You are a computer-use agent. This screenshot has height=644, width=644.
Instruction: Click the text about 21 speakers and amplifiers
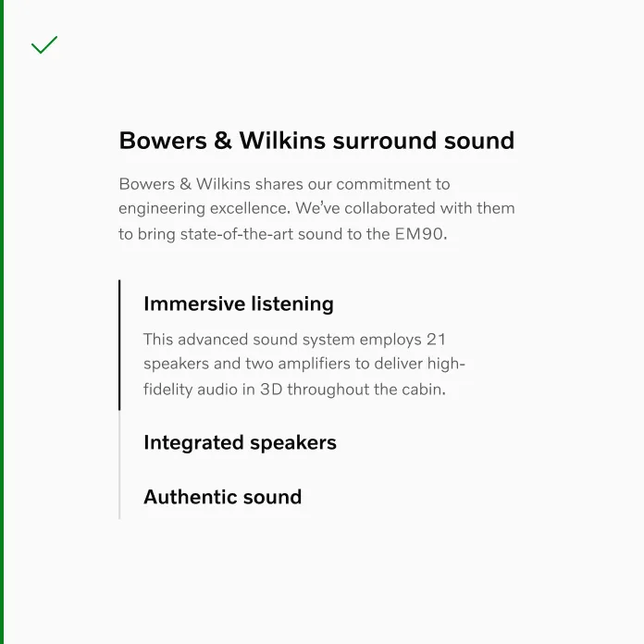click(304, 365)
